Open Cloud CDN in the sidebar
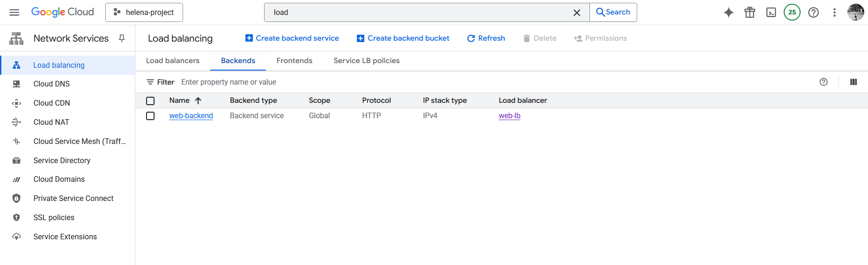The width and height of the screenshot is (868, 265). click(51, 103)
